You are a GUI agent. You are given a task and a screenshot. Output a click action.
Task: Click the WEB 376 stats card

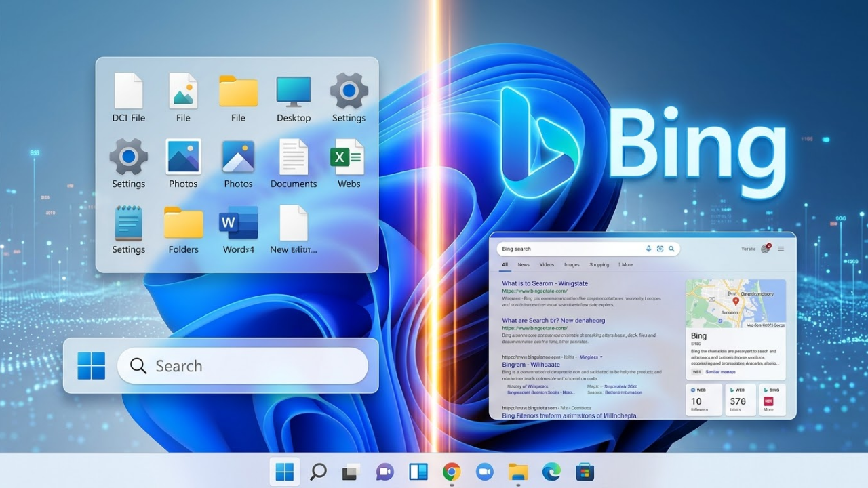coord(740,400)
